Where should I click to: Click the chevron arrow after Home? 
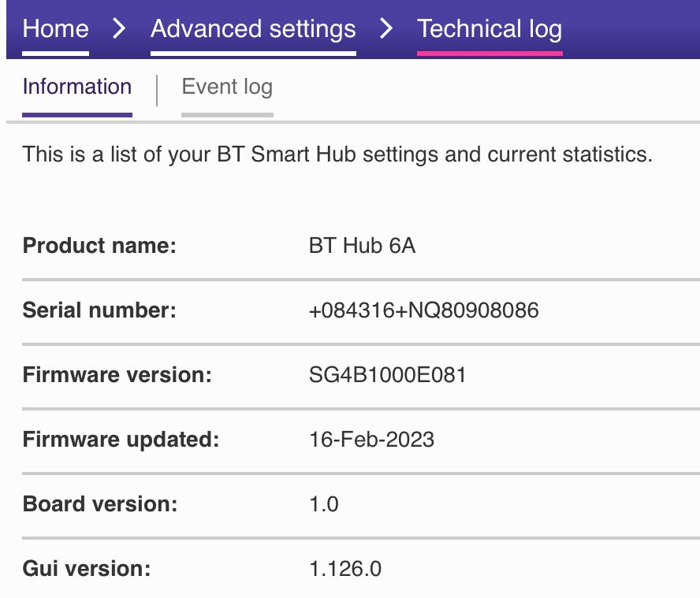tap(119, 29)
